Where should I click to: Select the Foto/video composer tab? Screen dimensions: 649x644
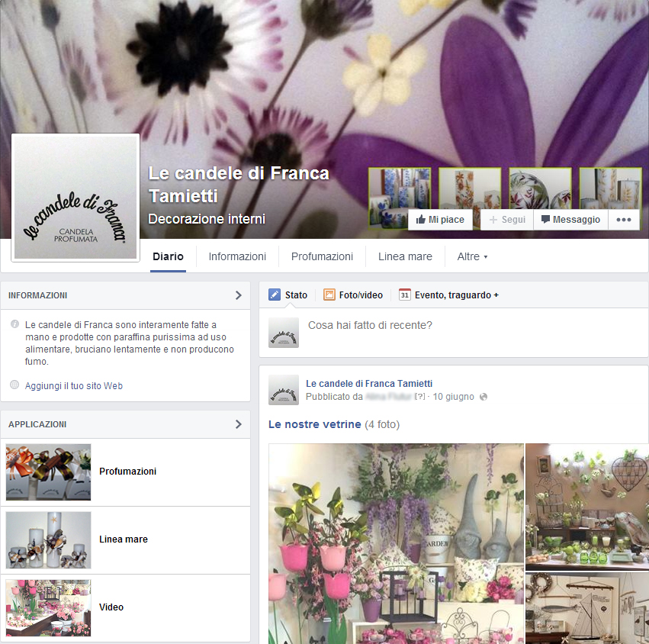(353, 295)
